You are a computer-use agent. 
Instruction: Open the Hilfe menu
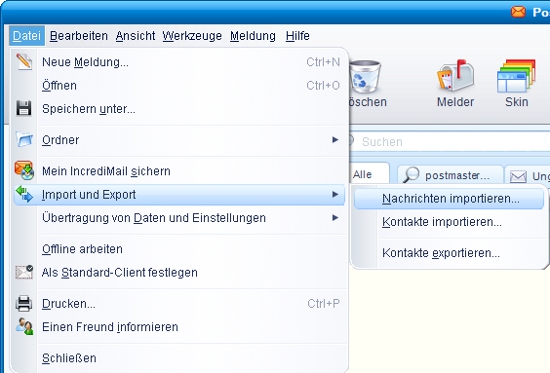coord(297,36)
